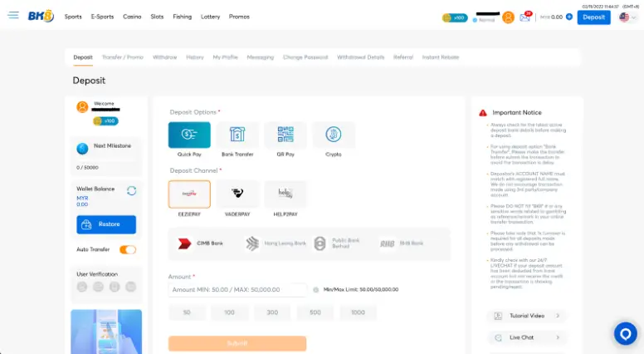Image resolution: width=644 pixels, height=354 pixels.
Task: Select the QR Pay deposit option
Action: pos(285,135)
